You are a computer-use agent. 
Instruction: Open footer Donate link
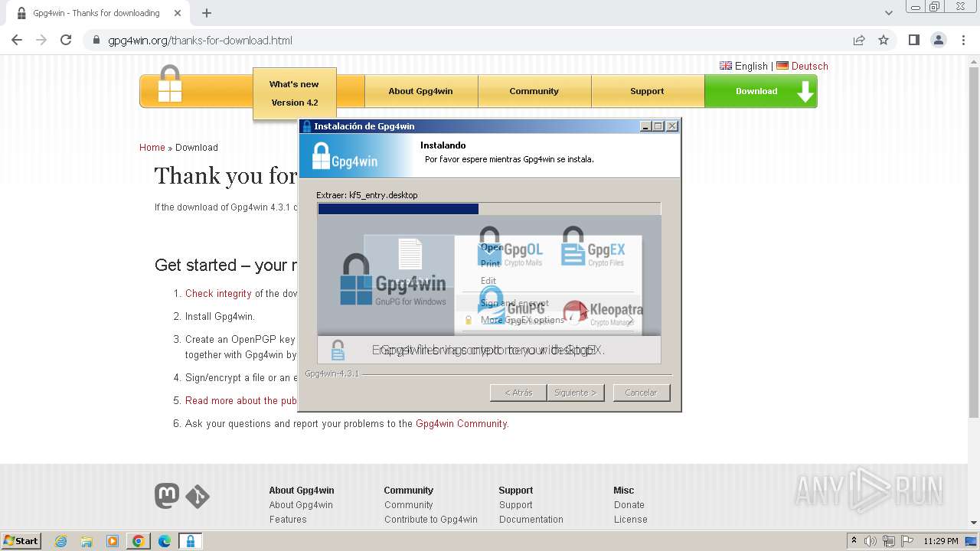[629, 505]
